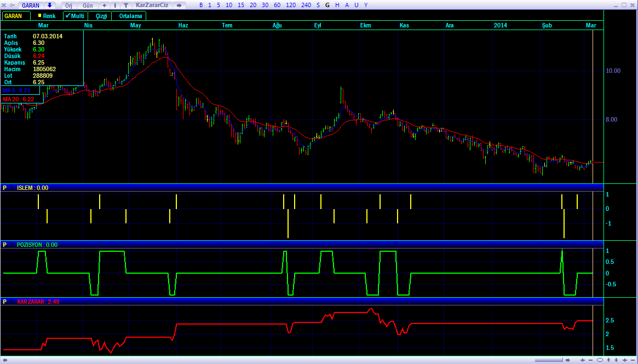Select the B timeframe button

point(201,5)
